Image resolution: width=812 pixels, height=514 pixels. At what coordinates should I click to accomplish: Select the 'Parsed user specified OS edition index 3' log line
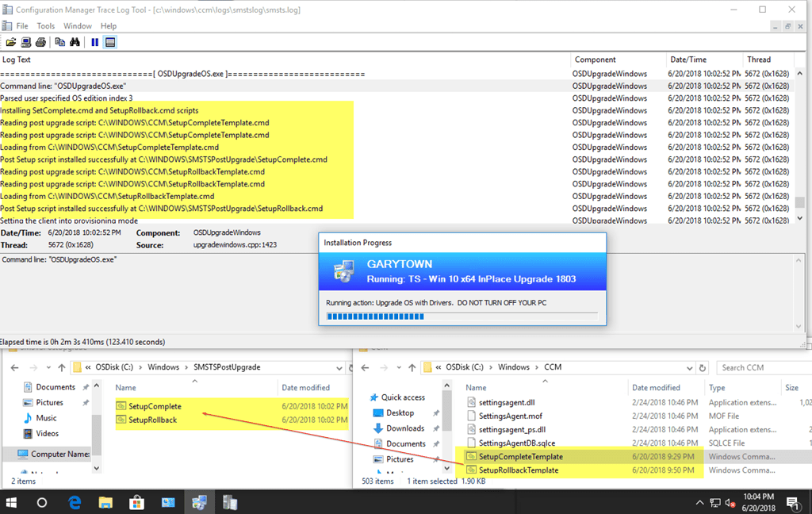pos(396,98)
